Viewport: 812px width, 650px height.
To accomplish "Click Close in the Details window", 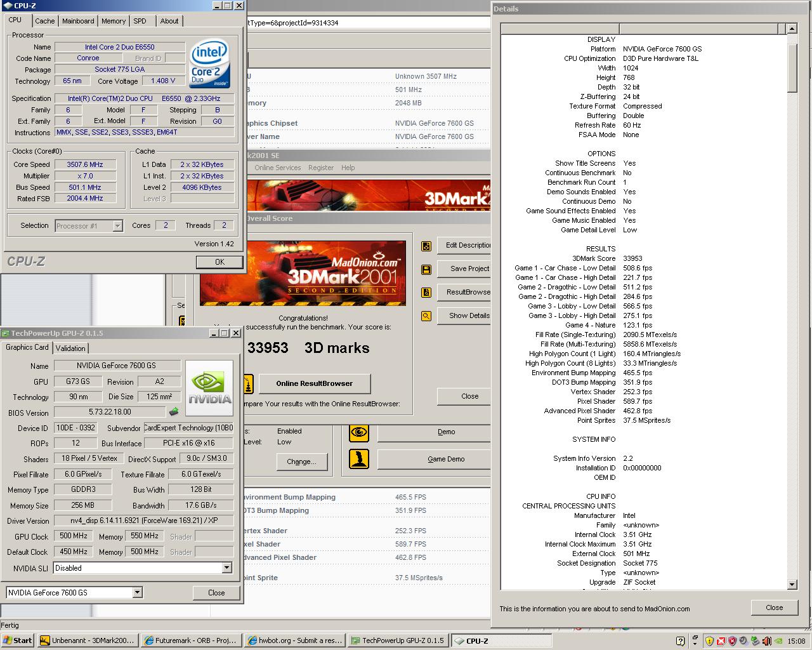I will click(x=775, y=607).
